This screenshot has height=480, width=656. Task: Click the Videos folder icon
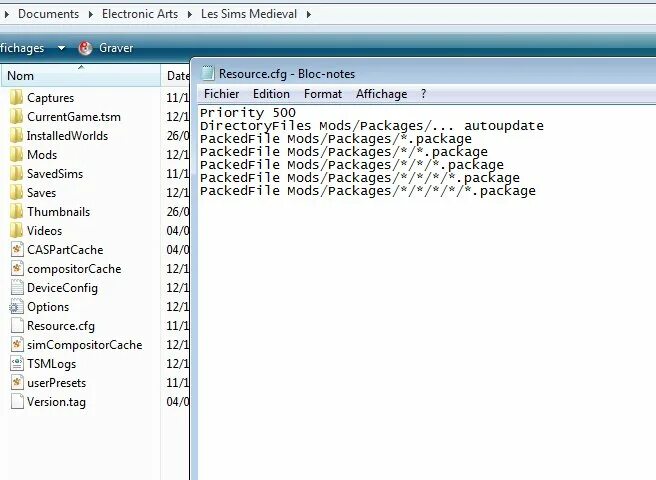click(16, 231)
